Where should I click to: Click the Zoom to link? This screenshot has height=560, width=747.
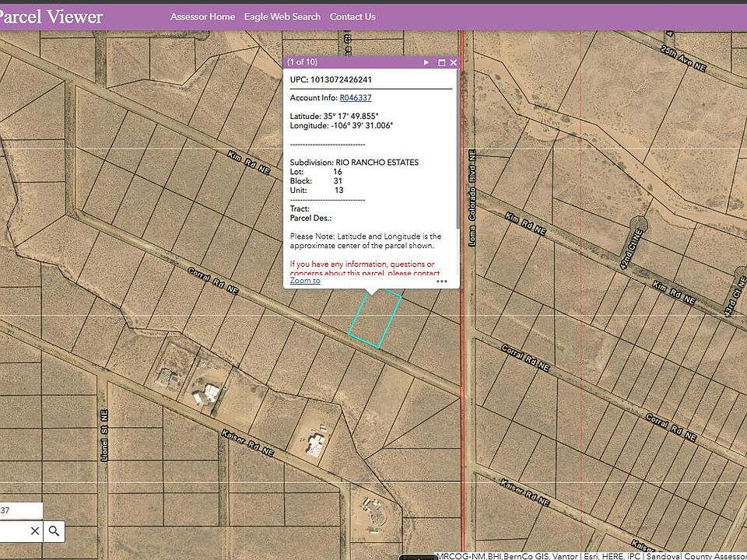click(305, 281)
